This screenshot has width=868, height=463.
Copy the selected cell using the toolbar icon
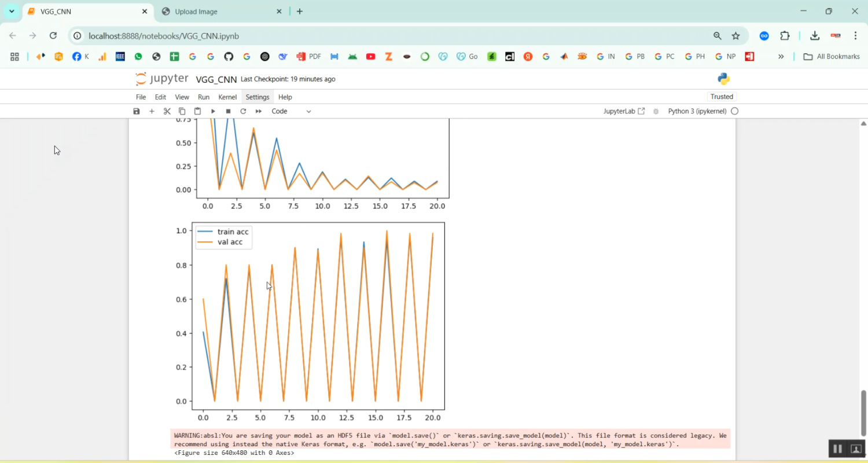pyautogui.click(x=182, y=111)
